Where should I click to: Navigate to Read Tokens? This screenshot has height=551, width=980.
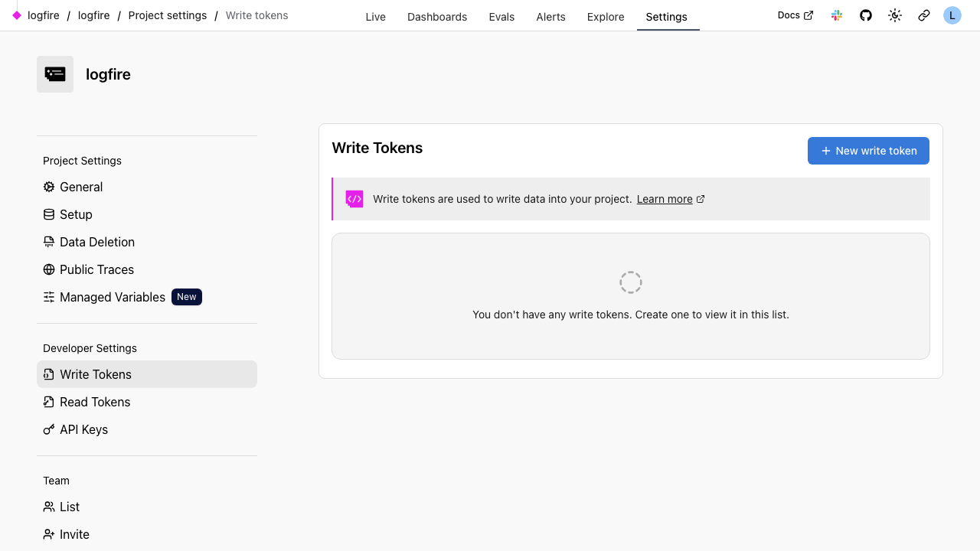95,402
